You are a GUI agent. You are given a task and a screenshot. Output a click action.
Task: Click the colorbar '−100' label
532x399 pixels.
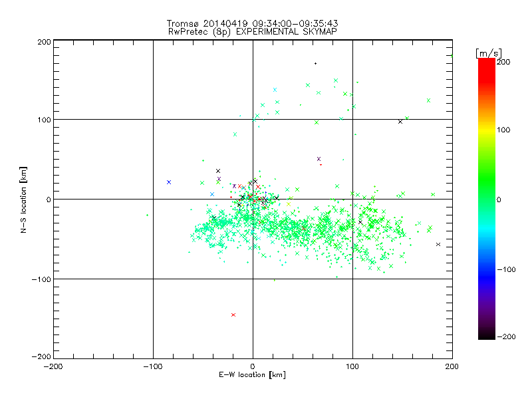tap(506, 269)
